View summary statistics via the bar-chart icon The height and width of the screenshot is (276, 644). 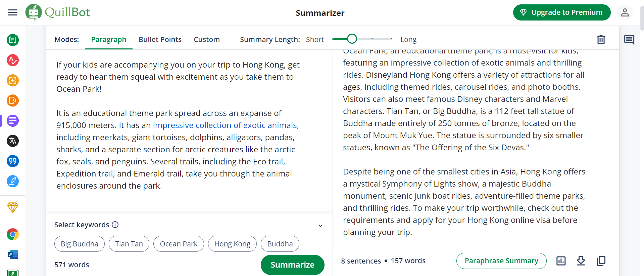click(x=561, y=261)
